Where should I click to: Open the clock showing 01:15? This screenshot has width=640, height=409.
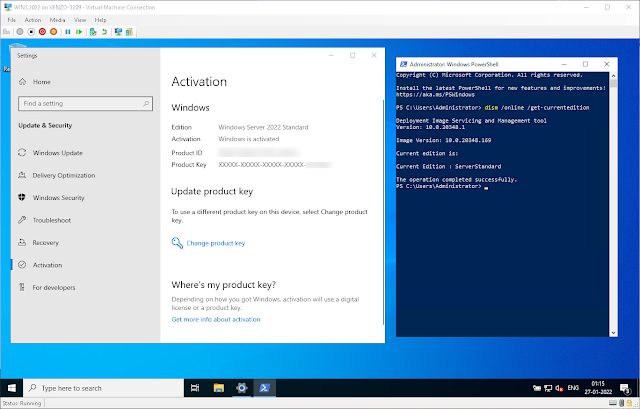(598, 388)
